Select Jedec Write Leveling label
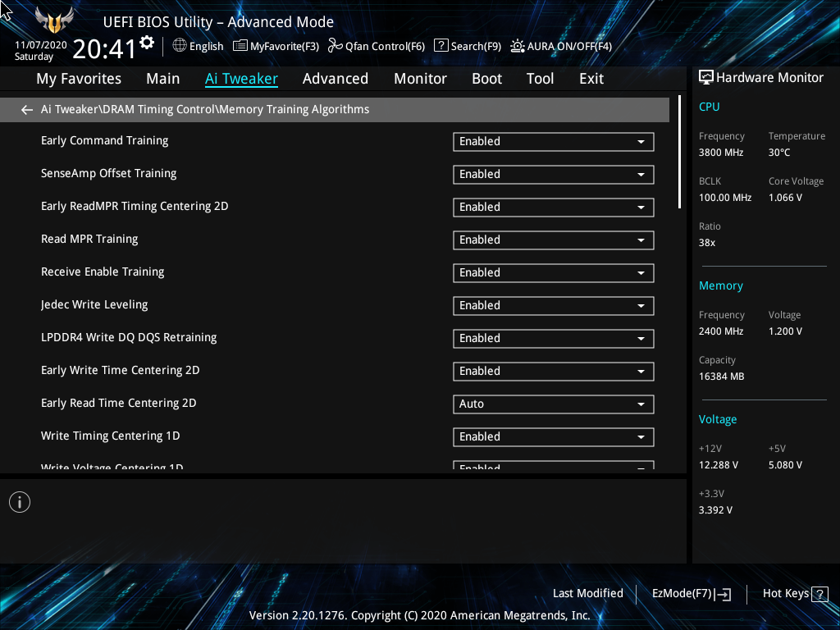 (x=94, y=305)
